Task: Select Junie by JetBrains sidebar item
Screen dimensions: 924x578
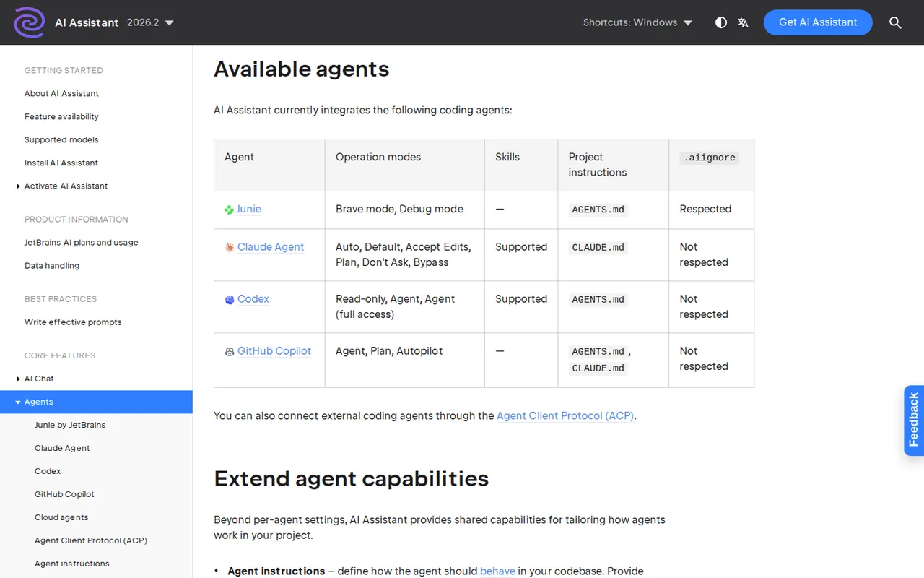Action: pos(70,425)
